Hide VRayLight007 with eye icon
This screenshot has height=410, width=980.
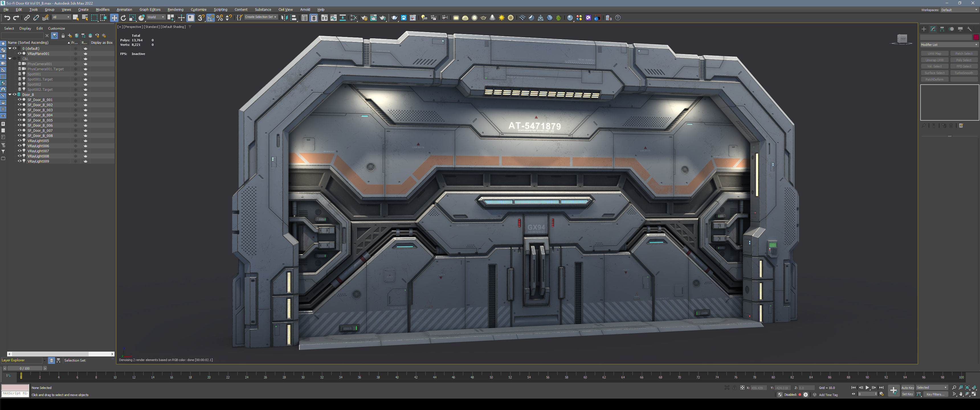19,151
